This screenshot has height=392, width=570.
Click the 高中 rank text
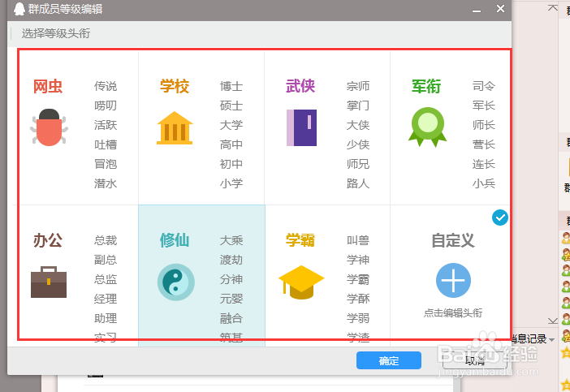pyautogui.click(x=231, y=144)
